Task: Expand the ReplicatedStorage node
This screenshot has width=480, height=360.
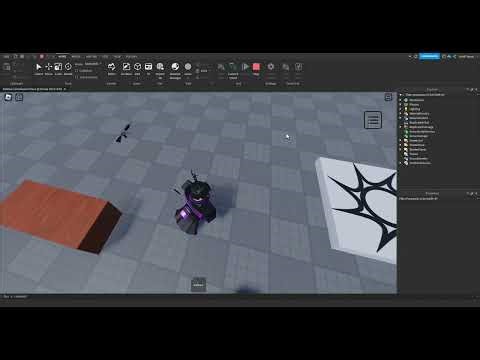Action: point(401,127)
